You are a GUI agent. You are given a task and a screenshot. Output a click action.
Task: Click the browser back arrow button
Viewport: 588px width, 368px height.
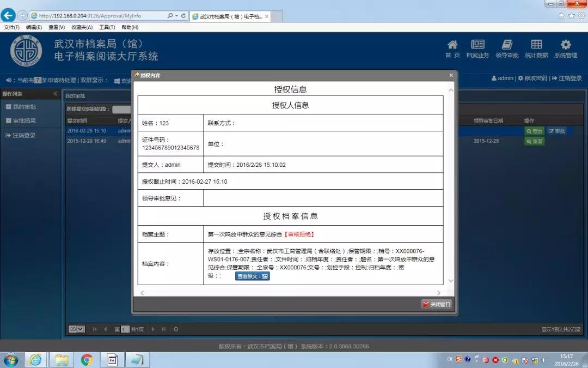pos(9,15)
